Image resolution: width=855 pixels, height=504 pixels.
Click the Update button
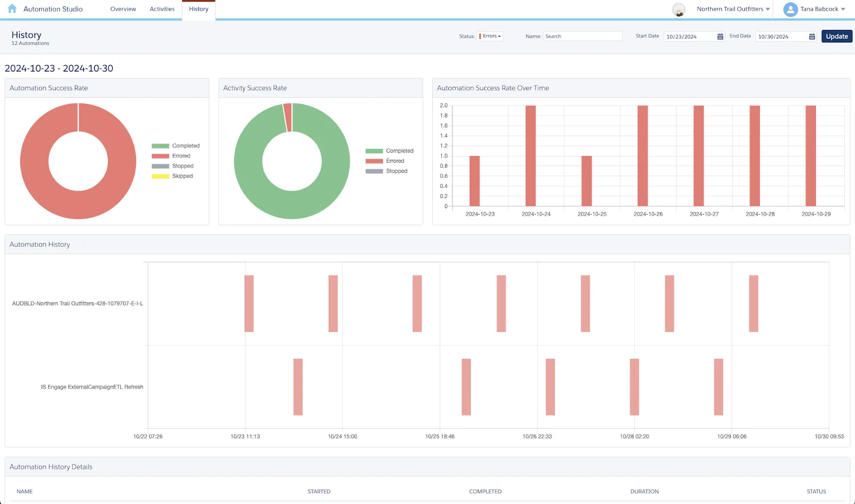(x=837, y=36)
